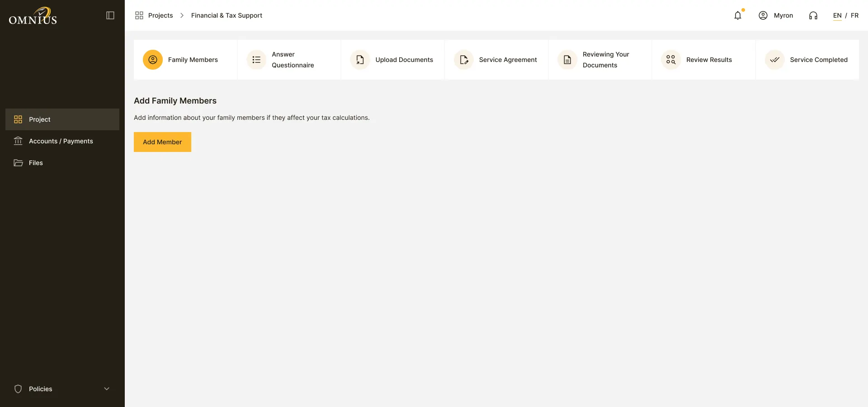The image size is (868, 407).
Task: Click the OMNIUS logo
Action: click(33, 16)
